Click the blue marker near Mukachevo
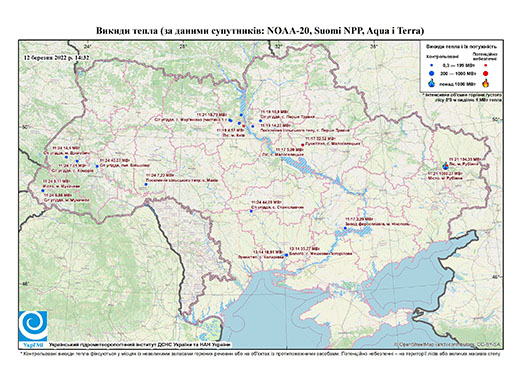The height and width of the screenshot is (368, 520). click(43, 191)
